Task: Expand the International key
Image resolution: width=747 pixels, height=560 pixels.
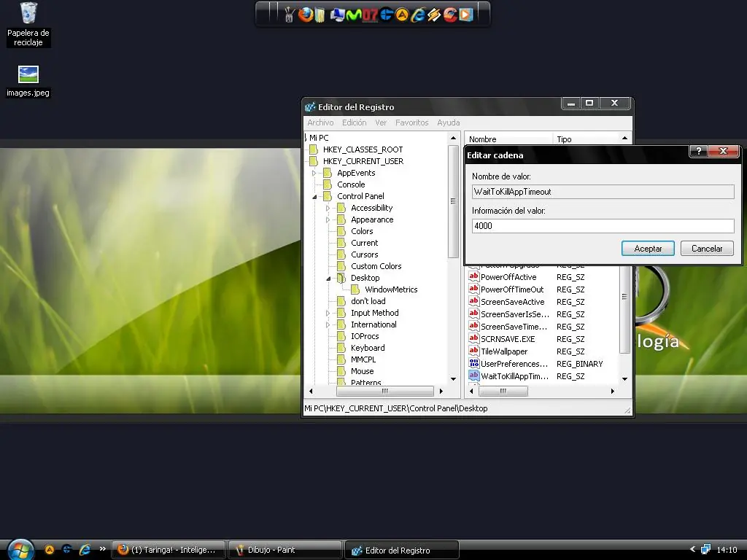Action: pyautogui.click(x=328, y=324)
